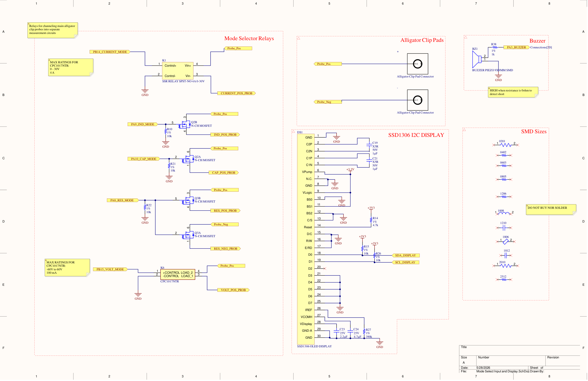Click the PA8_RES_MODE port
The image size is (588, 381).
(123, 200)
